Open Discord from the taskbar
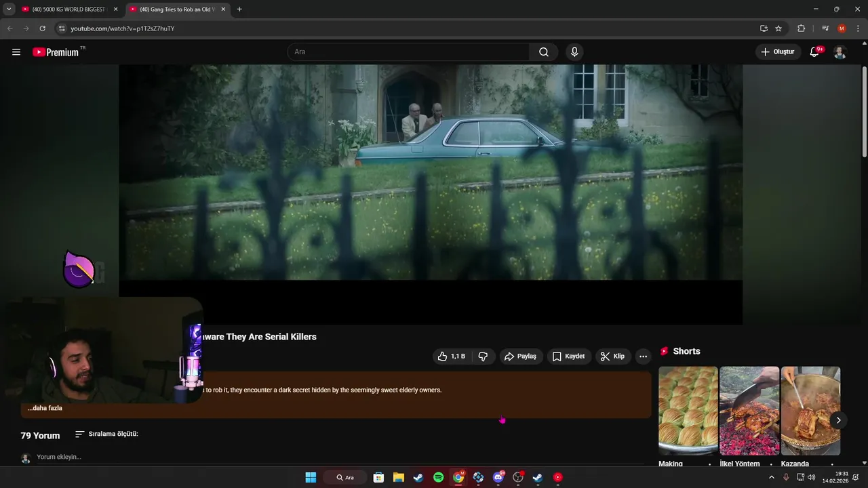 click(x=498, y=477)
